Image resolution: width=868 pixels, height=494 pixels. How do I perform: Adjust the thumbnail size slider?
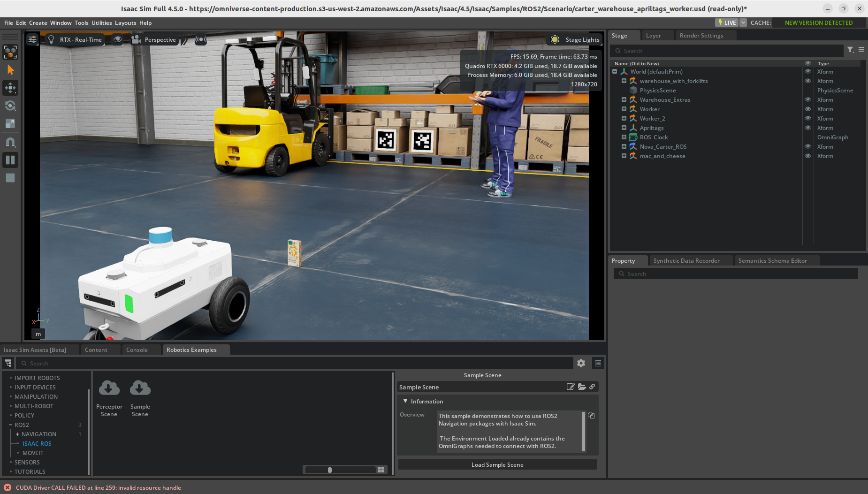click(x=330, y=470)
